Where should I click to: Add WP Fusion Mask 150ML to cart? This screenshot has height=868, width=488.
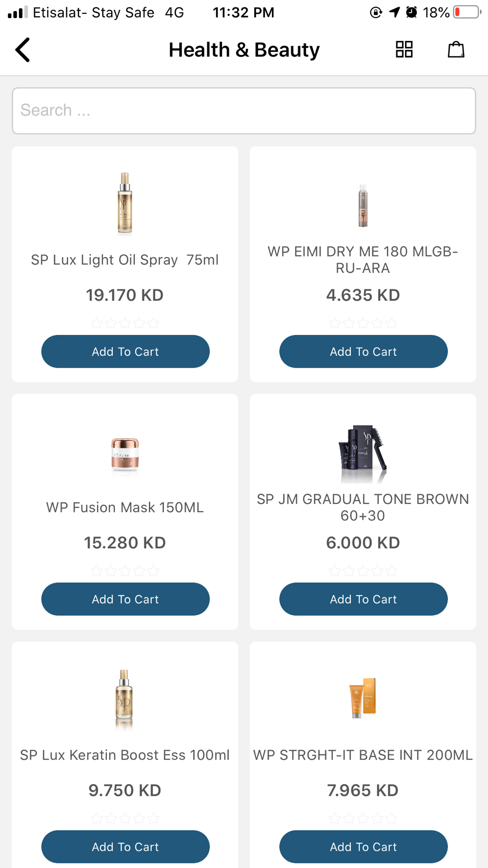tap(125, 599)
